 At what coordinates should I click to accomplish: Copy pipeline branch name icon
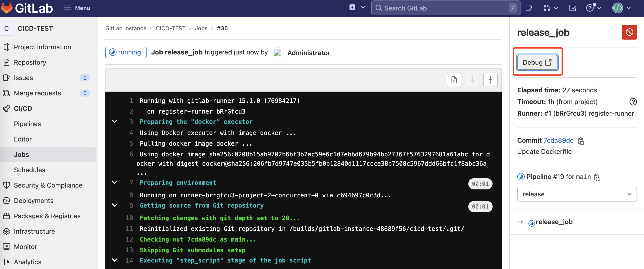click(x=596, y=177)
